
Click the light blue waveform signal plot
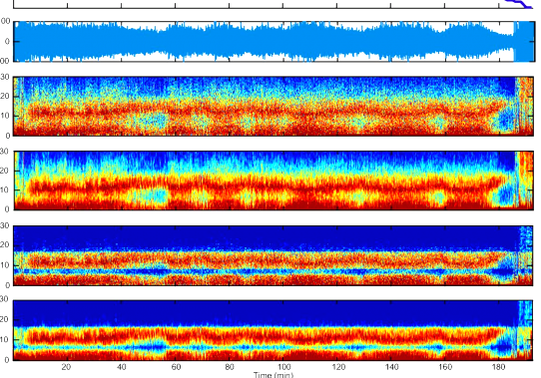click(274, 41)
